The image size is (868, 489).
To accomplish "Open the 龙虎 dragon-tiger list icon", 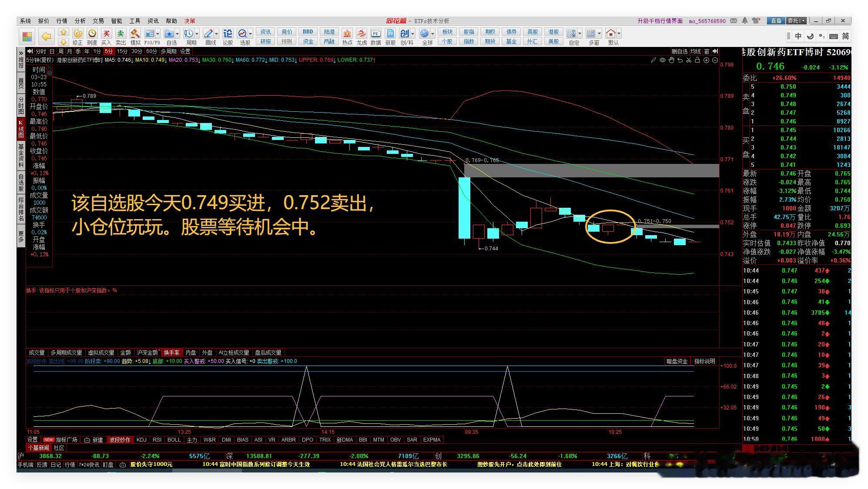I will pyautogui.click(x=362, y=34).
